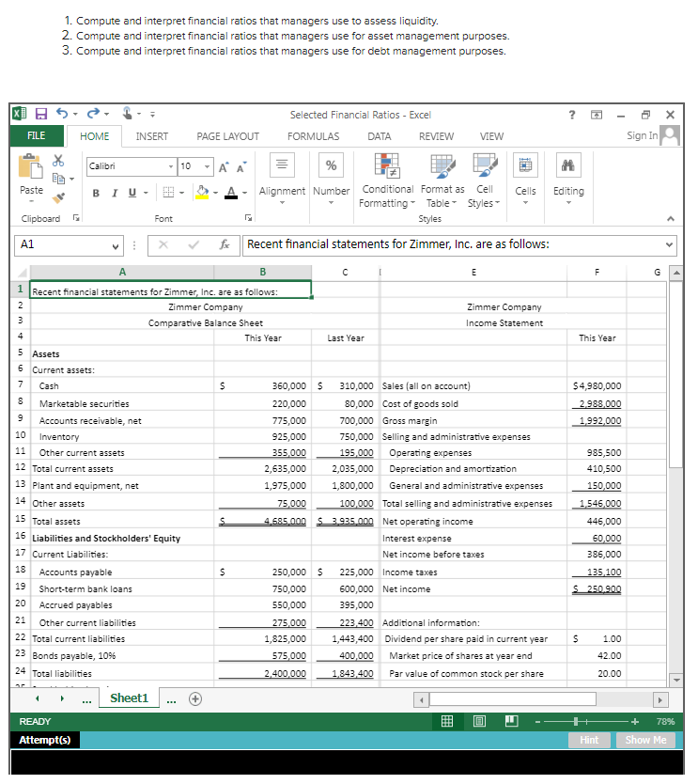Decrease font size with small A

[241, 167]
